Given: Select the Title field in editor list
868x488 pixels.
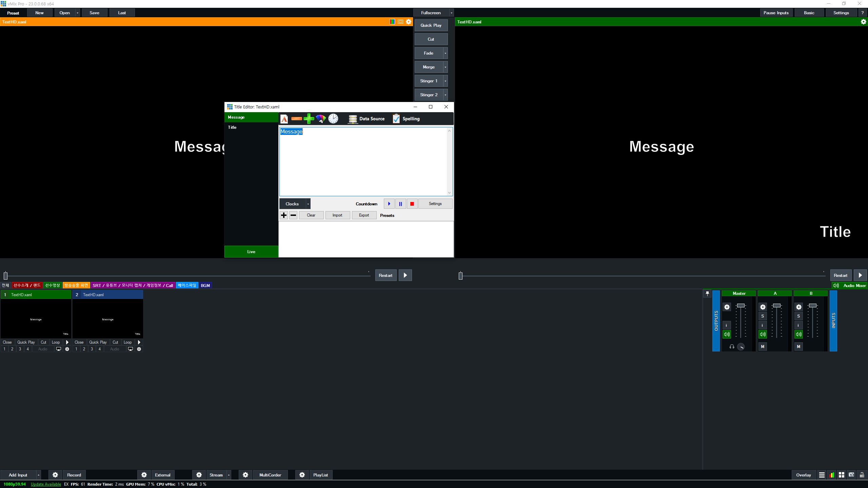Looking at the screenshot, I should [x=232, y=127].
